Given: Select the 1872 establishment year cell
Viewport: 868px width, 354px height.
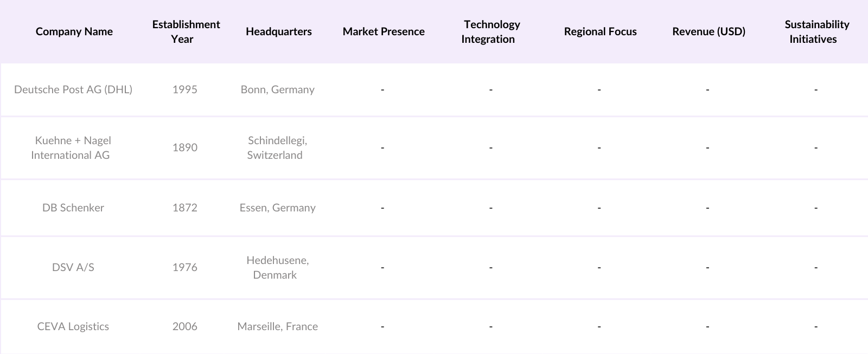Looking at the screenshot, I should [x=185, y=208].
